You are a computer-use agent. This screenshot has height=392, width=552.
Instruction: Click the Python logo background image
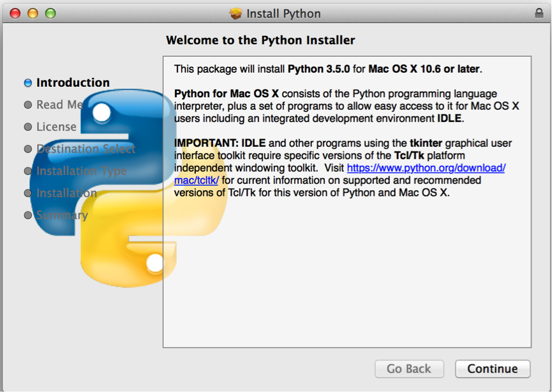coord(128,188)
